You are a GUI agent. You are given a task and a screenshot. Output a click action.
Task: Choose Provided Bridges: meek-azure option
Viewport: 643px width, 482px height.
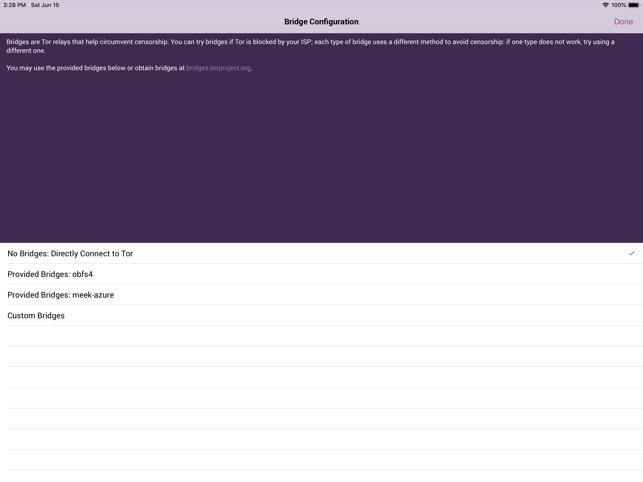(x=322, y=295)
